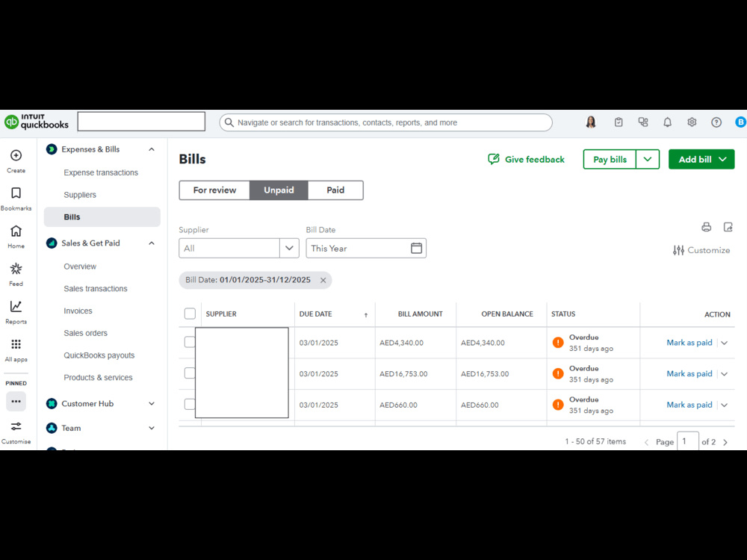Expand the Customer Hub section
The height and width of the screenshot is (560, 747).
[x=152, y=404]
